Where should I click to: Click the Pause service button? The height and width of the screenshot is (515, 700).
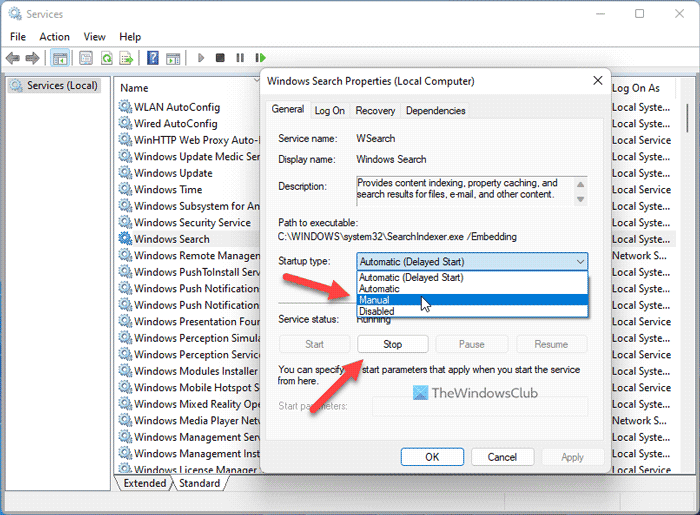471,344
